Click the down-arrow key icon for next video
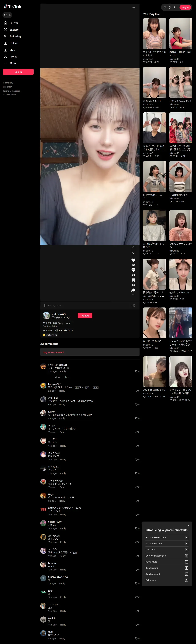 pos(187,544)
